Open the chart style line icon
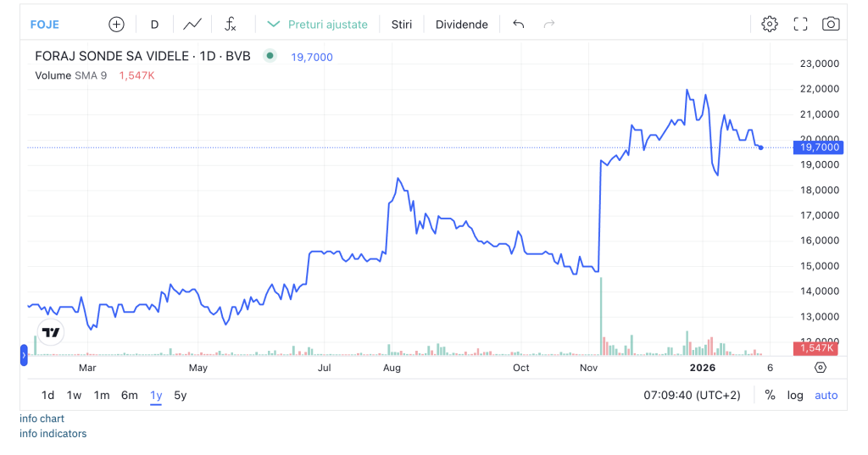 point(192,25)
